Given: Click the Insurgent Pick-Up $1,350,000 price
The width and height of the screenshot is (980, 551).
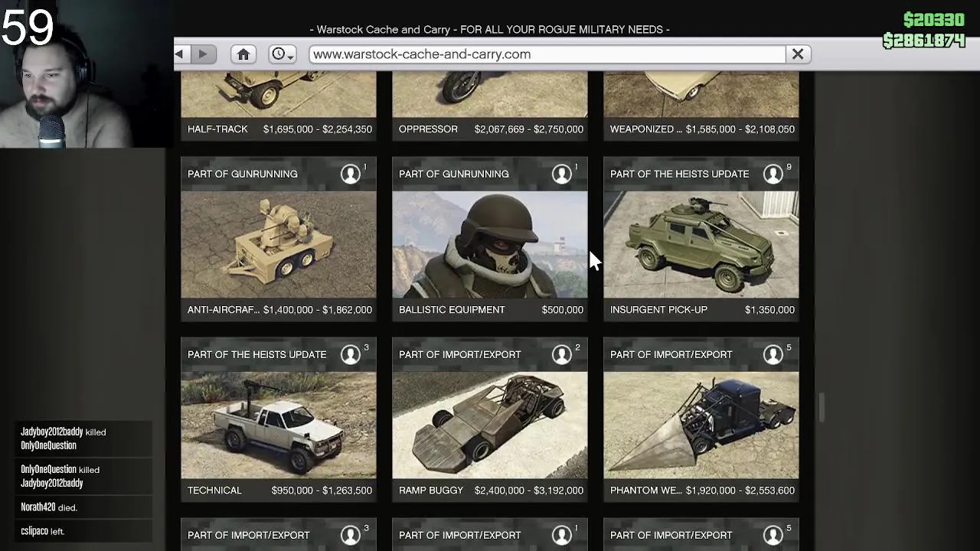Looking at the screenshot, I should point(769,310).
